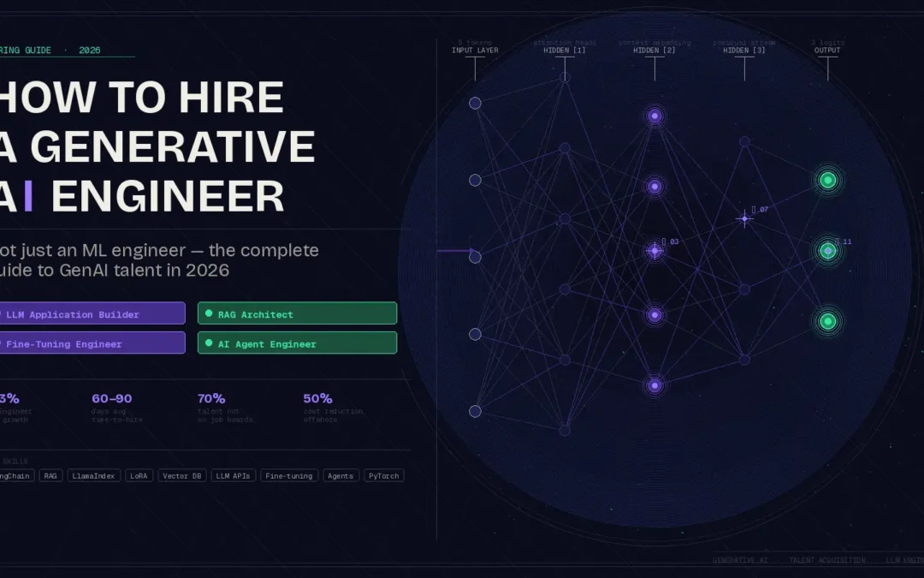924x578 pixels.
Task: Click the Fine-tuning skill tag
Action: tap(289, 475)
